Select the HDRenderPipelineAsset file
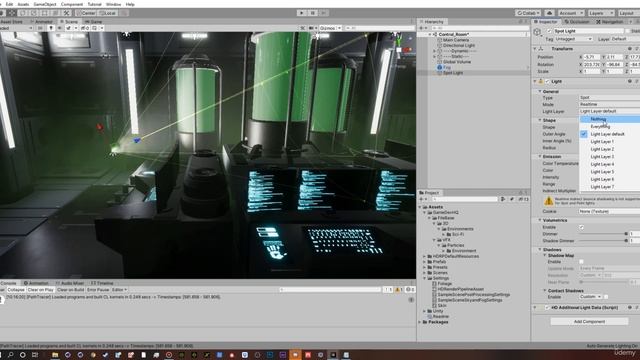This screenshot has width=640, height=360. click(460, 289)
